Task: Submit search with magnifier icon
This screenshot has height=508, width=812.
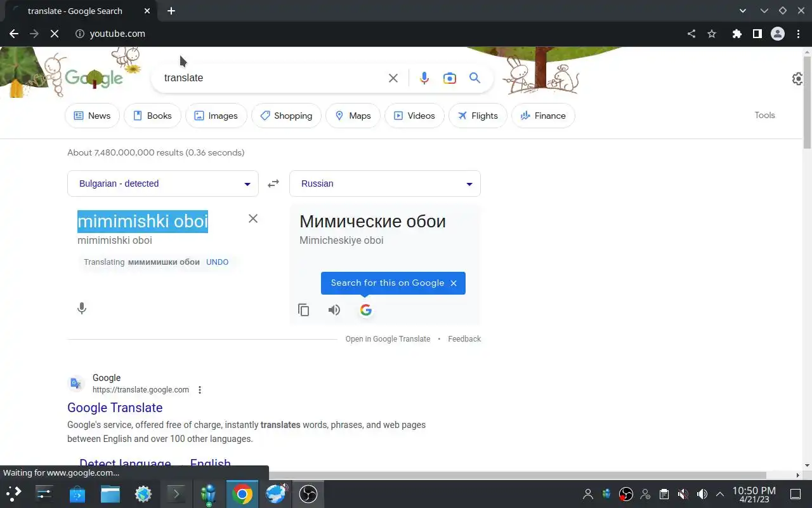Action: 475,78
